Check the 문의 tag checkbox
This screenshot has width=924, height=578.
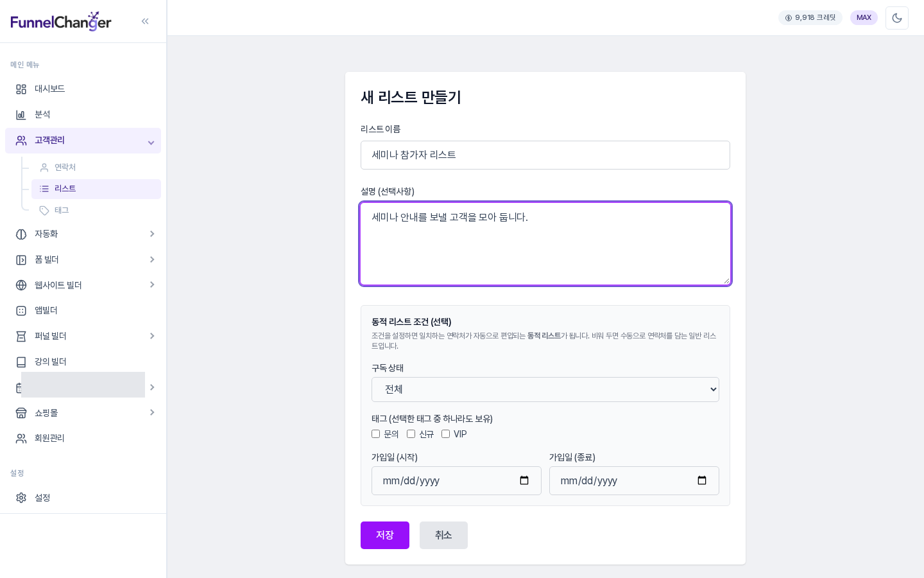[x=376, y=434]
